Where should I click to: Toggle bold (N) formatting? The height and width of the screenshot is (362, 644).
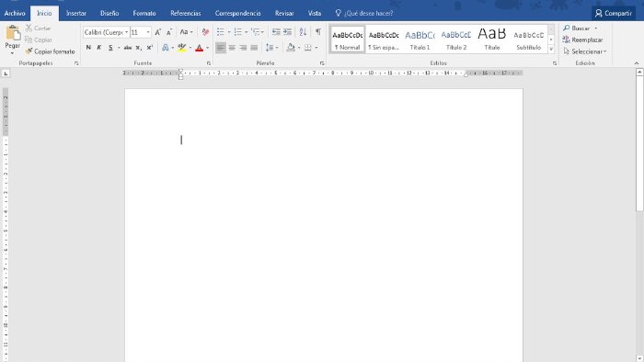click(x=88, y=48)
